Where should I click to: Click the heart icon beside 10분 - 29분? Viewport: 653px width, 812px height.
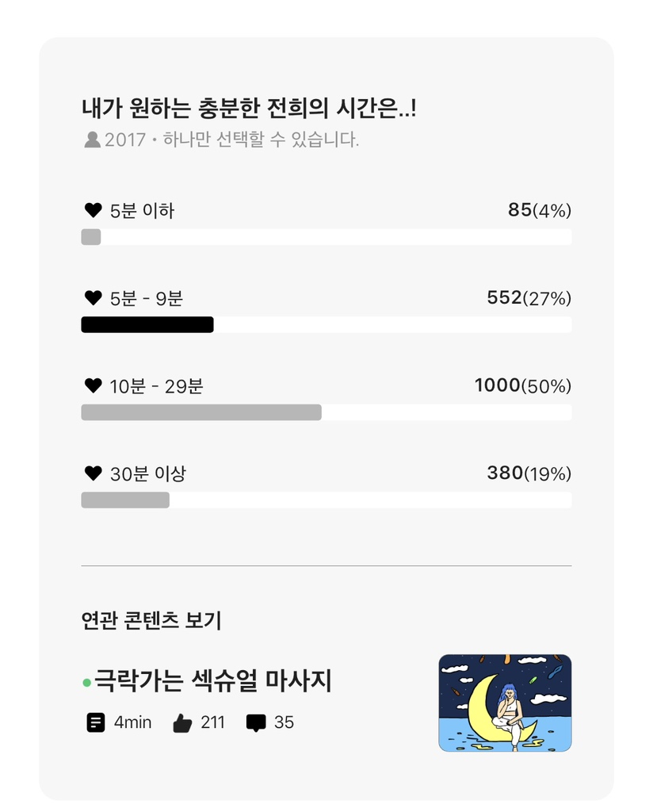pyautogui.click(x=93, y=386)
